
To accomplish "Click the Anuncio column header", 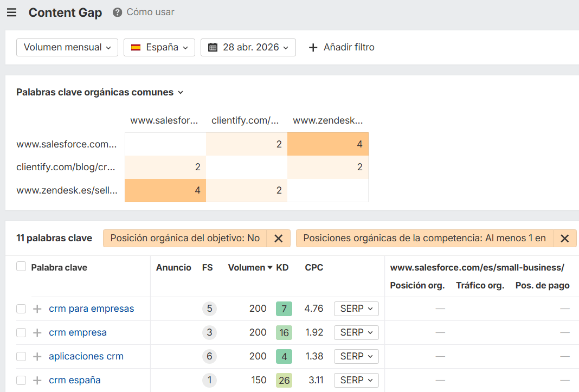I will 173,267.
